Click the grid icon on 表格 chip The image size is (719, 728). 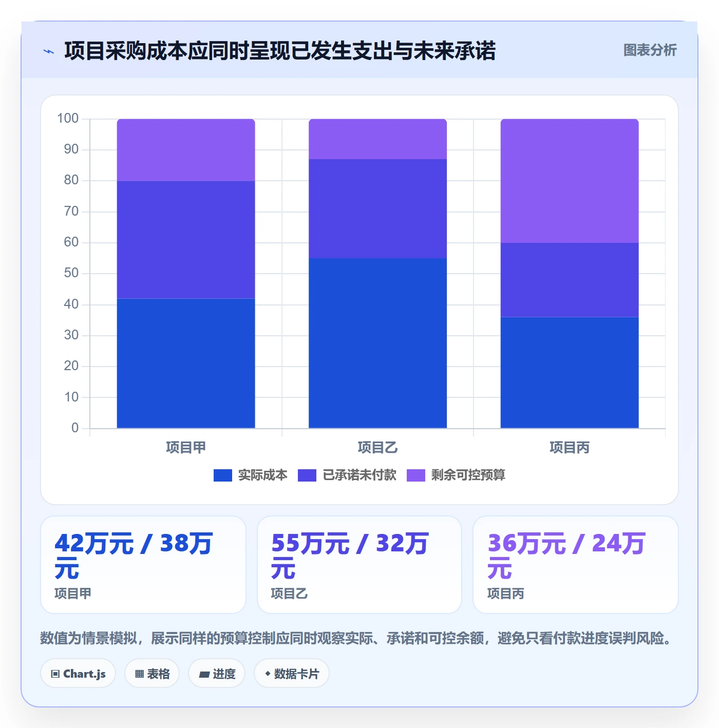[139, 674]
